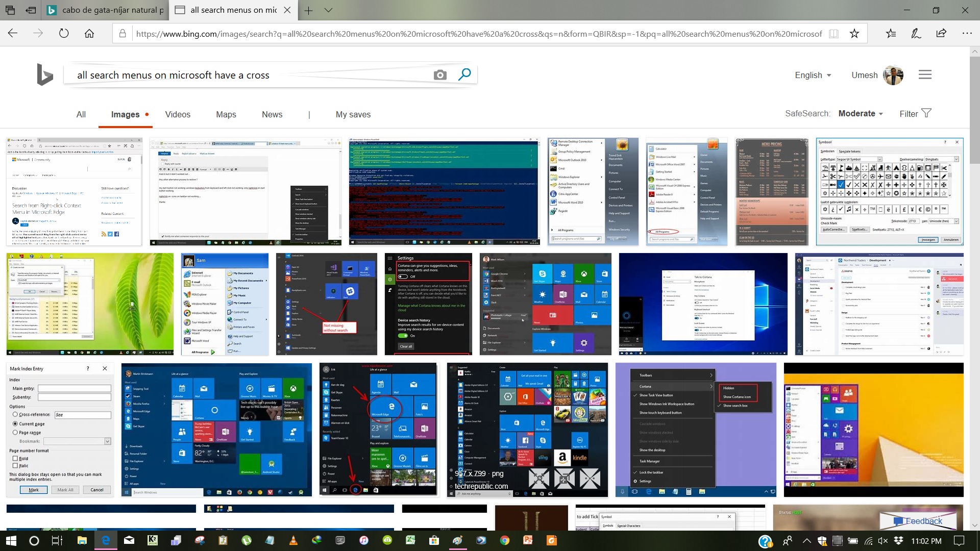Screen dimensions: 980x551
Task: Switch to the Videos tab
Action: [x=178, y=114]
